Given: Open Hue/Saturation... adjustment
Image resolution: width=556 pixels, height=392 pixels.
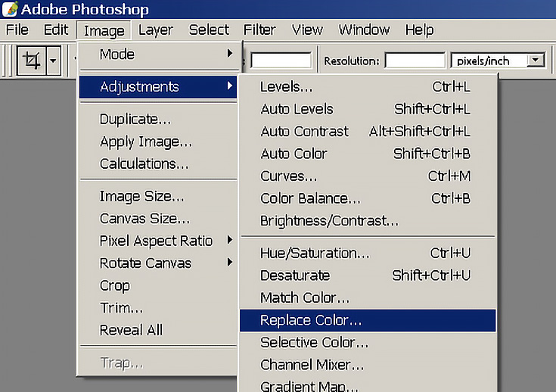Looking at the screenshot, I should [368, 254].
